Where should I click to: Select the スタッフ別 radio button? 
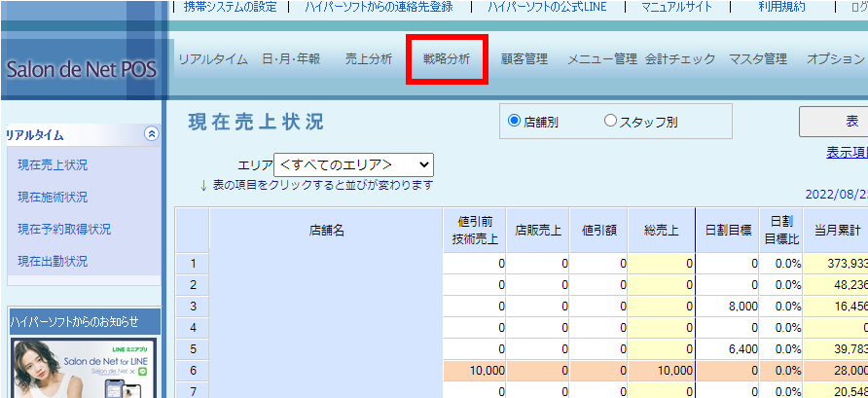610,122
